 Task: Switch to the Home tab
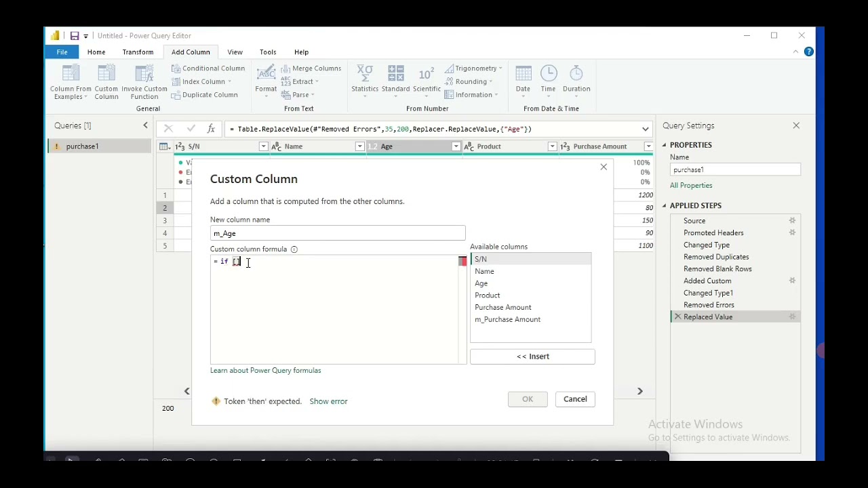96,52
